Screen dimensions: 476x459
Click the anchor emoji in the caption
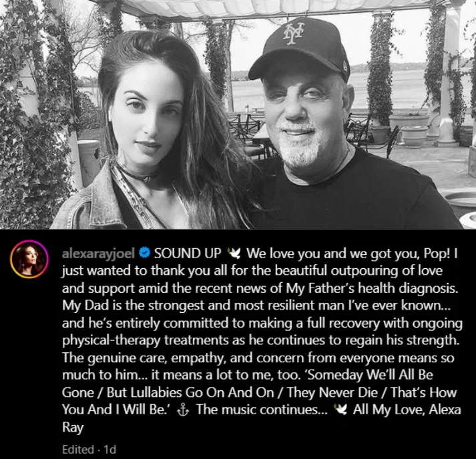coord(183,410)
